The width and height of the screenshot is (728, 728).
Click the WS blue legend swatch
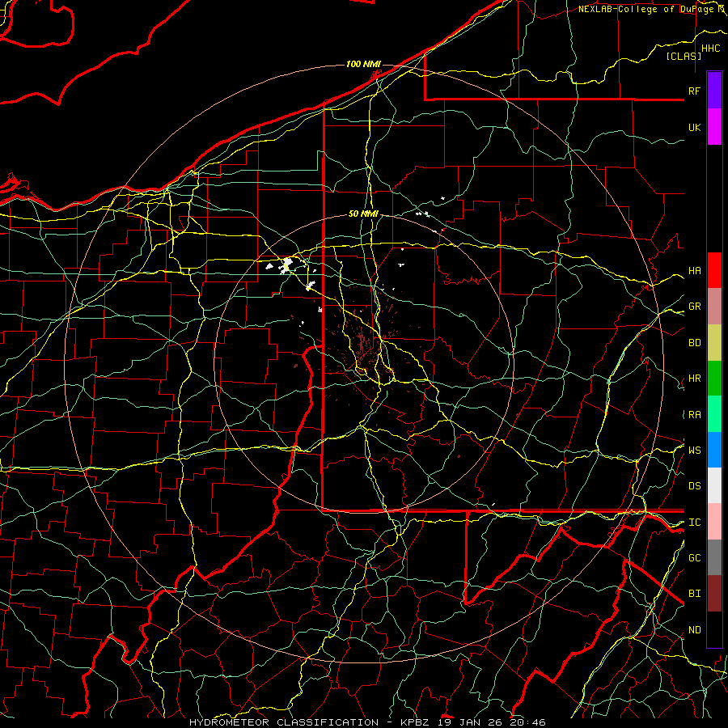click(714, 450)
